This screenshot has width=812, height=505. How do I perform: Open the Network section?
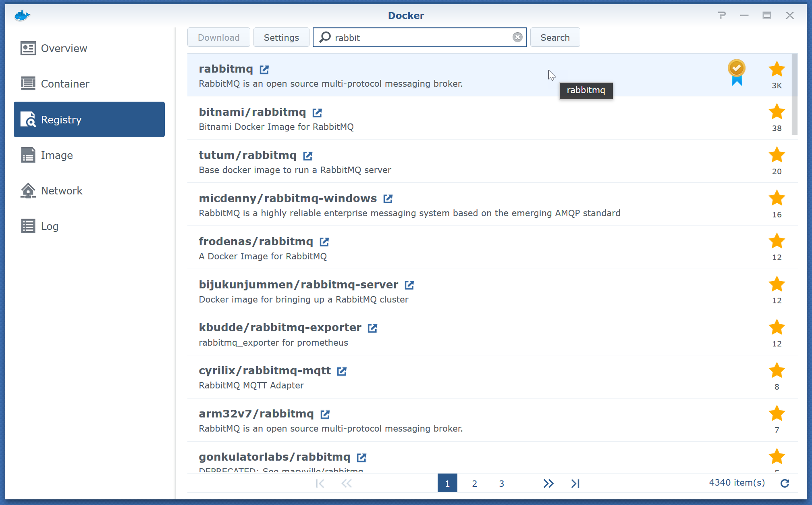pos(61,191)
